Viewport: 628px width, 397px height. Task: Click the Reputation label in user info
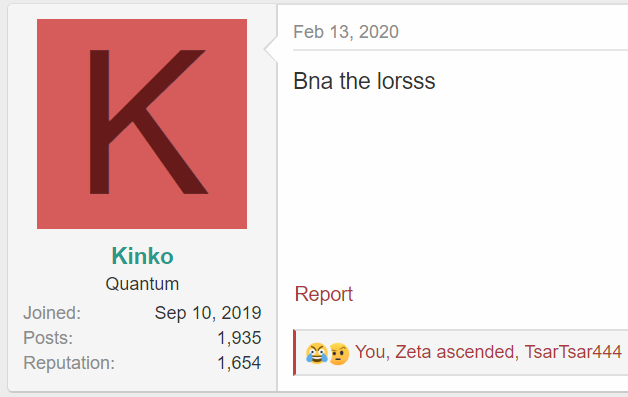69,363
